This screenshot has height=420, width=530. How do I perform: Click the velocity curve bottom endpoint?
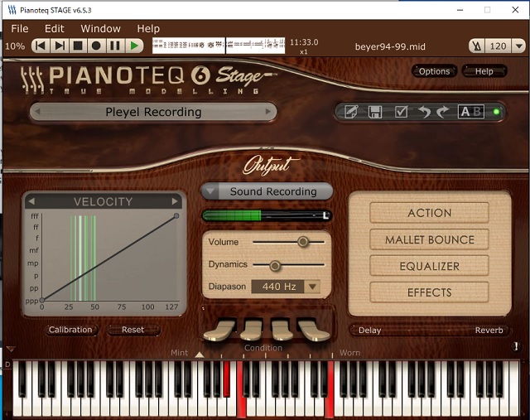point(42,300)
